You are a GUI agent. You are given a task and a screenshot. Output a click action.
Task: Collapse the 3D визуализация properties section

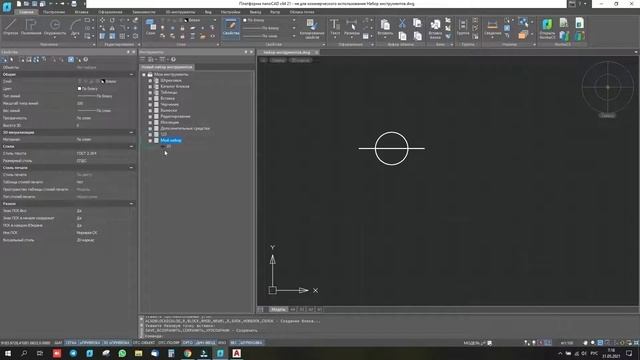(x=131, y=132)
